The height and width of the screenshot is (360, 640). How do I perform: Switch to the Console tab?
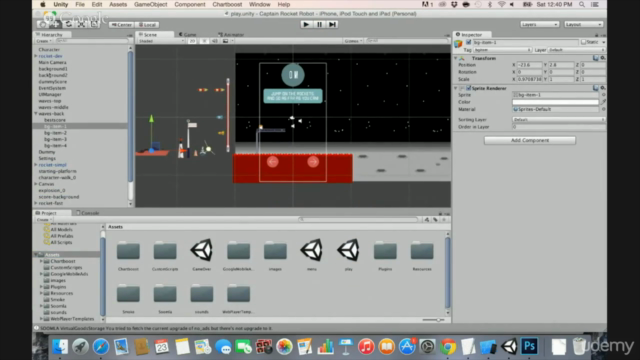pyautogui.click(x=88, y=213)
